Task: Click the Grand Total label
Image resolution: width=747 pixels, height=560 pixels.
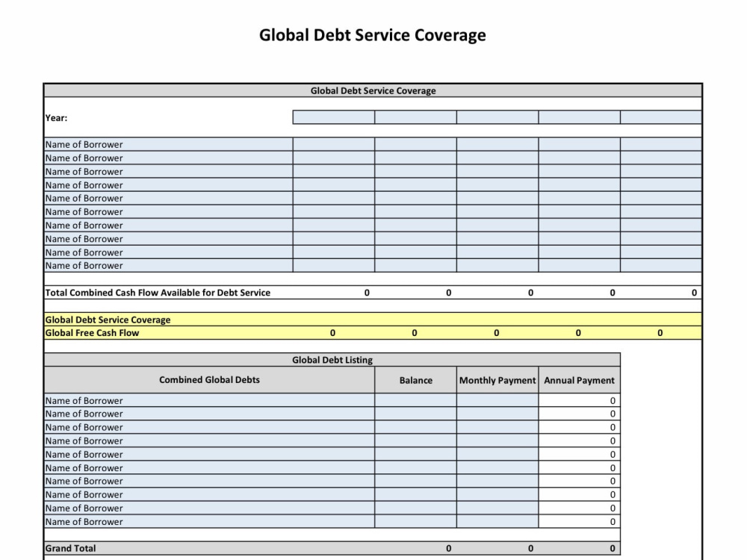Action: point(70,548)
